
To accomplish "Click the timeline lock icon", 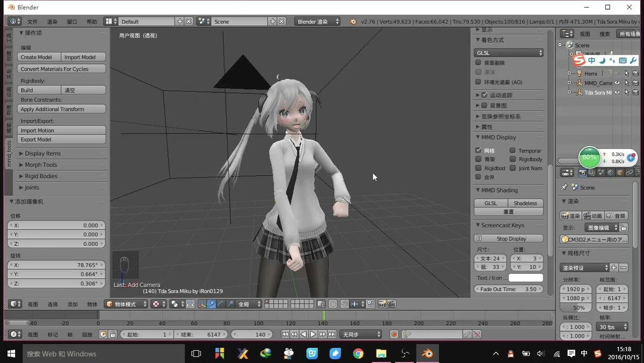I will click(x=113, y=334).
